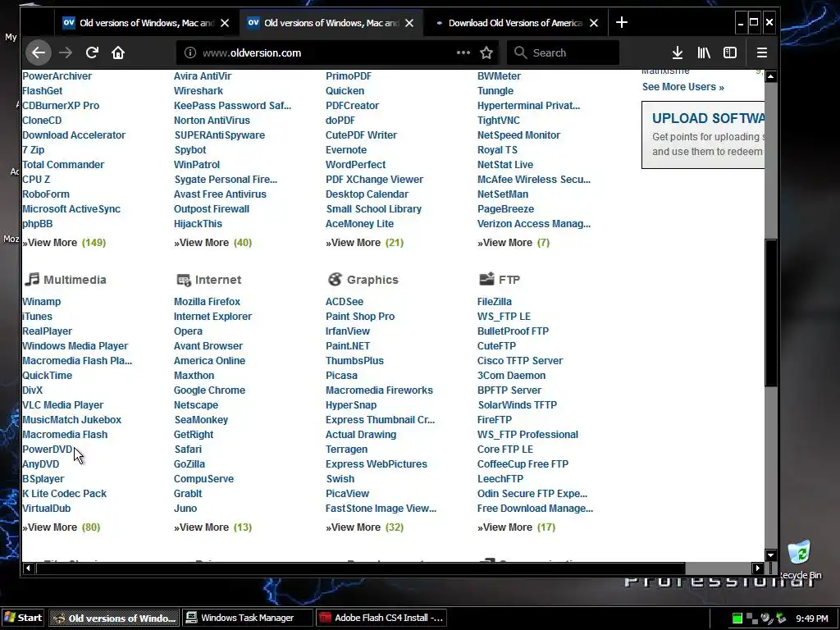Open the Mozilla Firefox link

(207, 302)
